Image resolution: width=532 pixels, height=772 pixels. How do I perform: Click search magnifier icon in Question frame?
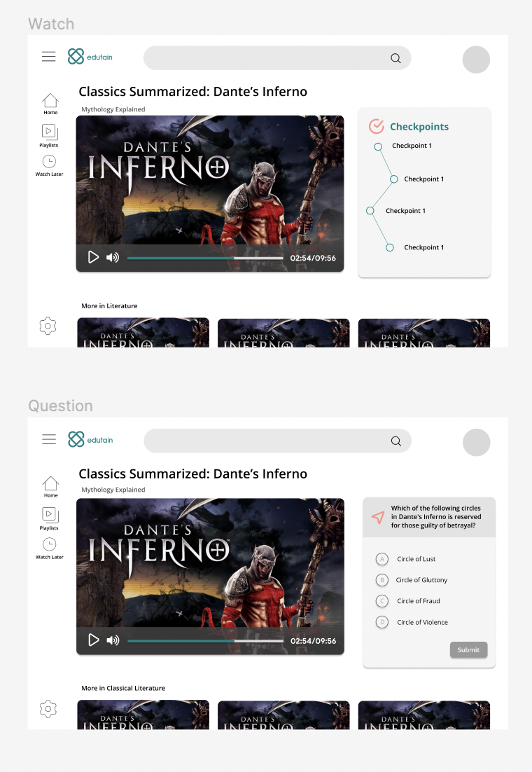396,441
